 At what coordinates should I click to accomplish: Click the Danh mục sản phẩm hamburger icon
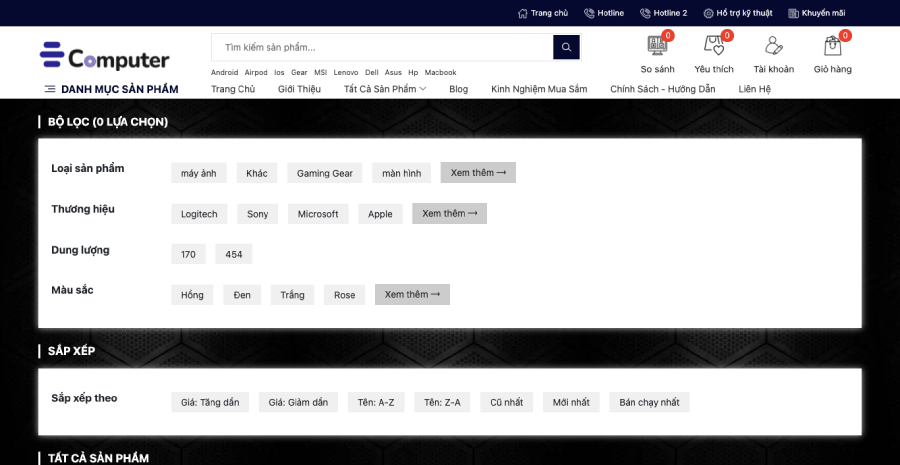click(x=50, y=89)
